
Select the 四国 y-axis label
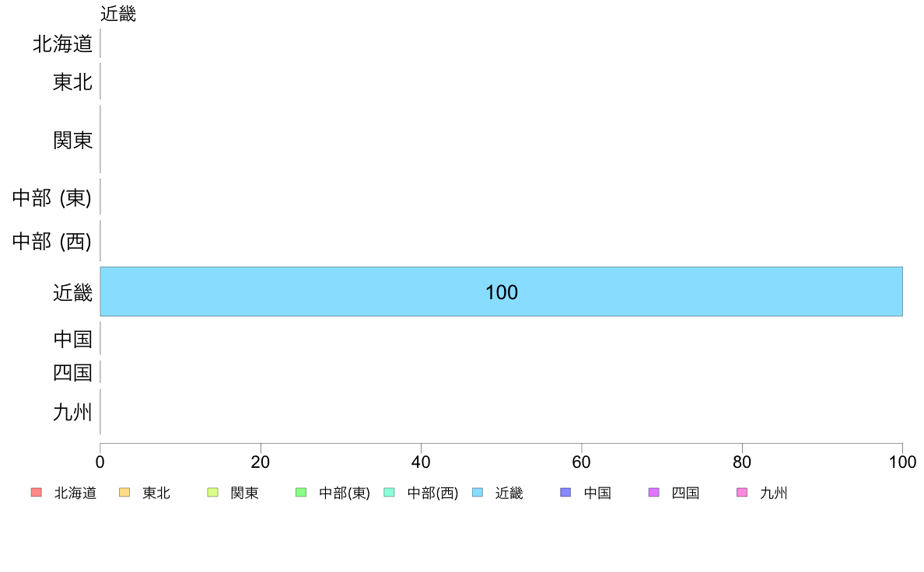tap(73, 373)
